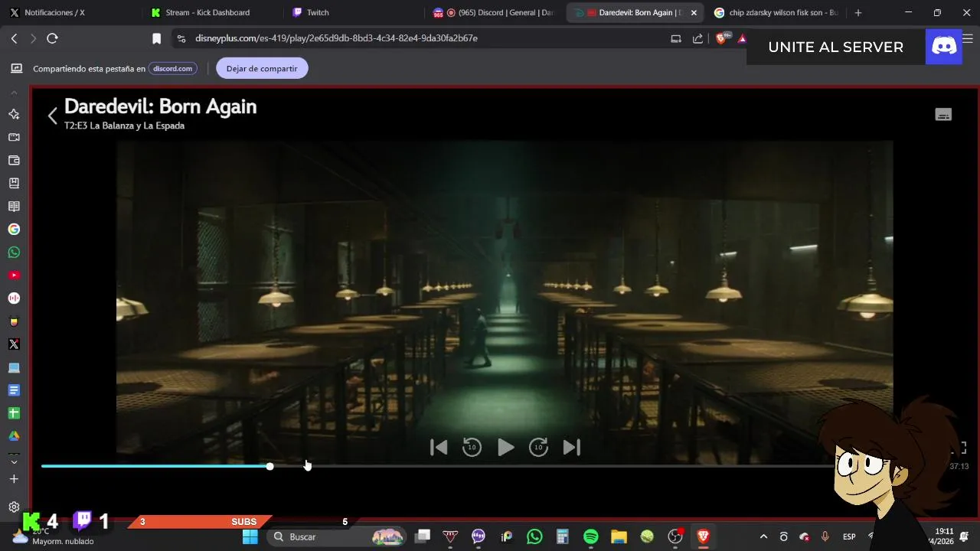
Task: Open the clock showing 19:11
Action: (x=943, y=536)
